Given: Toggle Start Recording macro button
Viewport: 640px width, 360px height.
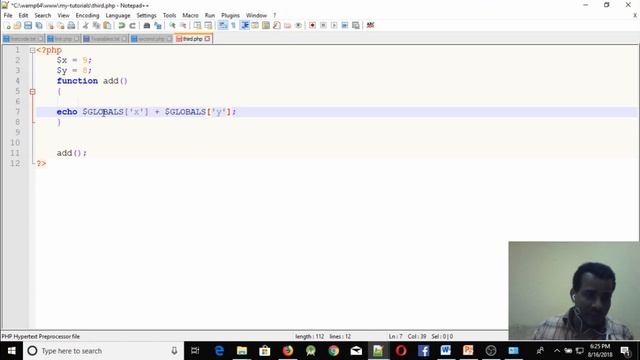Looking at the screenshot, I should point(312,25).
